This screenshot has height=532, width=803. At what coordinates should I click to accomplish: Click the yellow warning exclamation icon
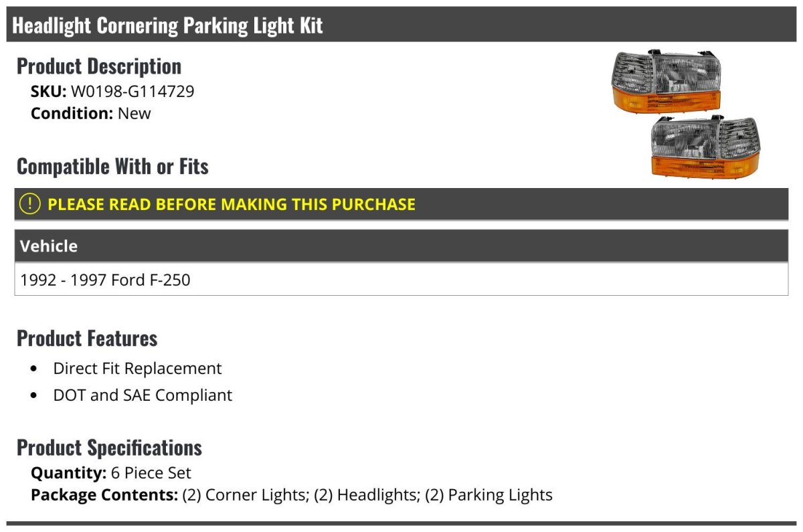pos(30,204)
